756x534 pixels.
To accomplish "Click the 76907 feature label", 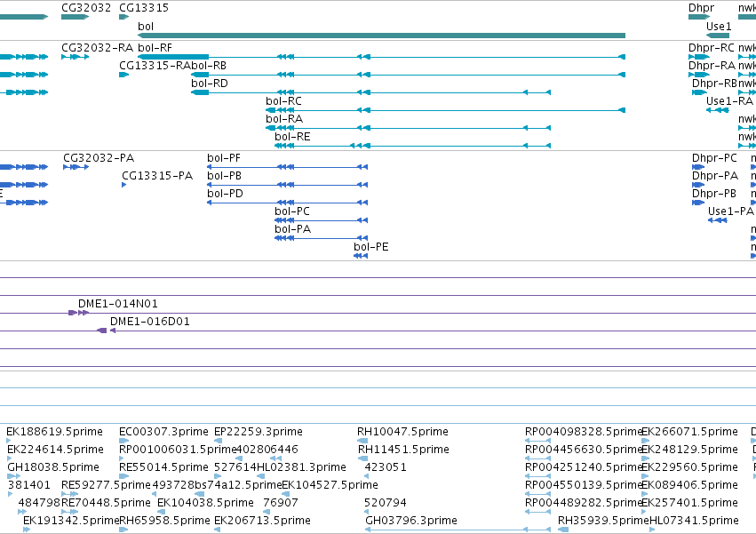I will coord(281,503).
